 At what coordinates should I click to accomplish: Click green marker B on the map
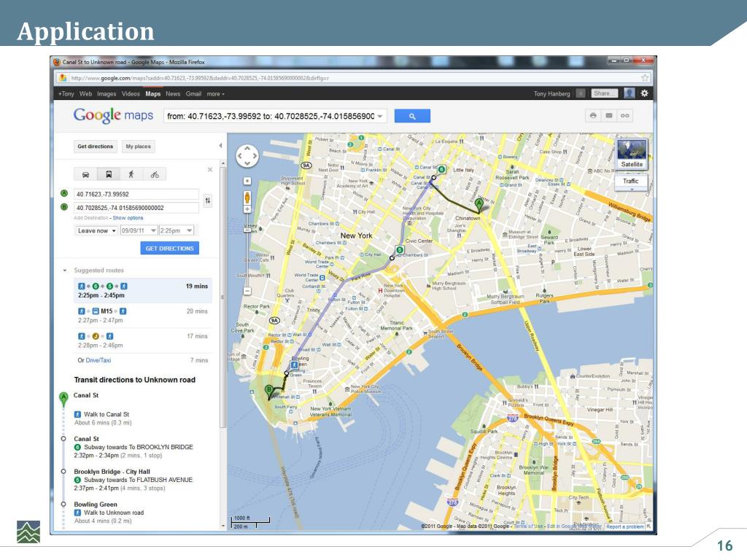click(269, 392)
